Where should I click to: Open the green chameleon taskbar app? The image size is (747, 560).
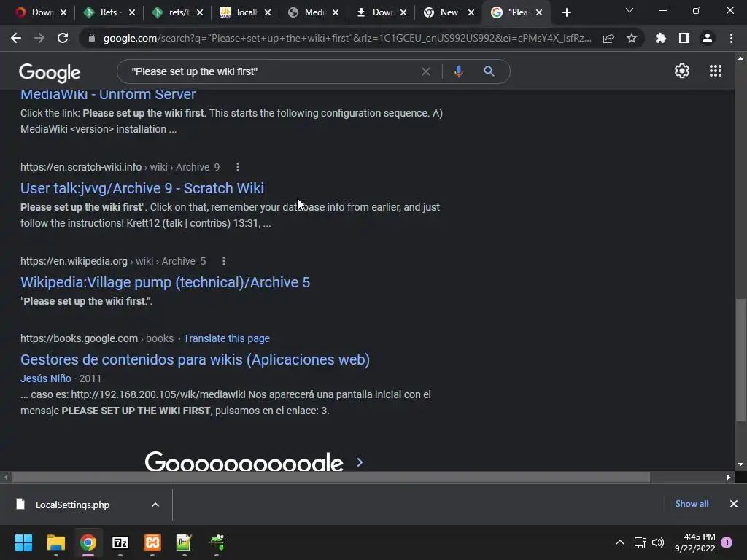click(217, 542)
